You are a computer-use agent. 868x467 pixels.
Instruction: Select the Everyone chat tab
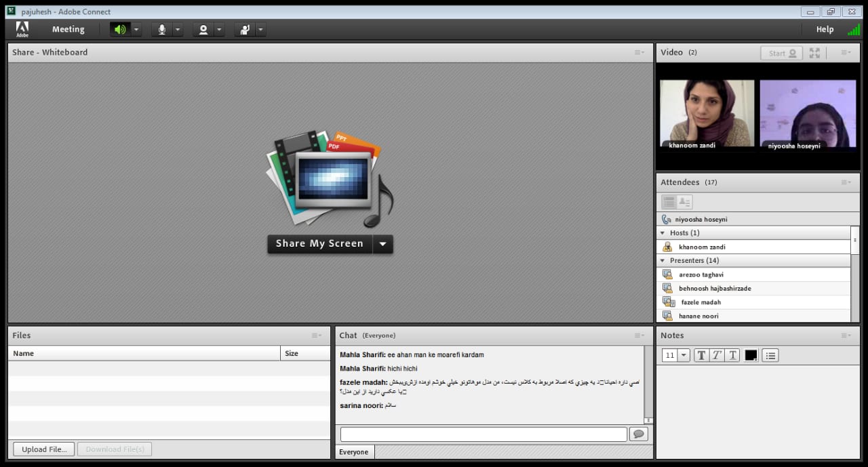click(354, 452)
